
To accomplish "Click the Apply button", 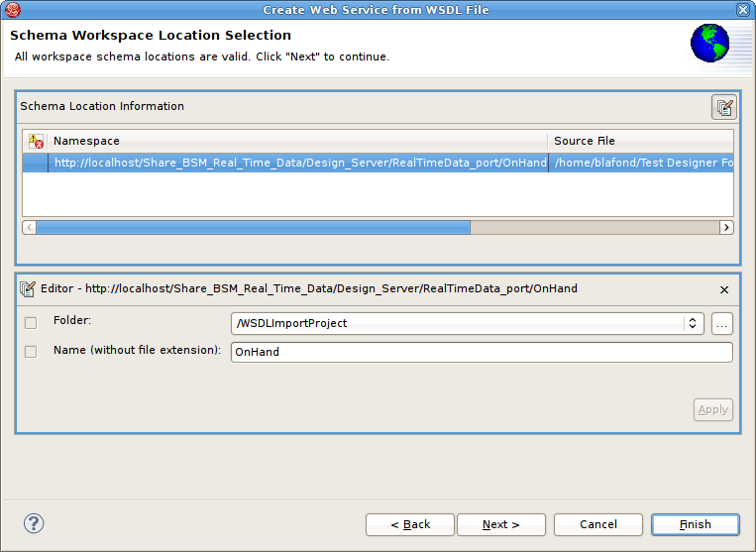I will pyautogui.click(x=713, y=409).
